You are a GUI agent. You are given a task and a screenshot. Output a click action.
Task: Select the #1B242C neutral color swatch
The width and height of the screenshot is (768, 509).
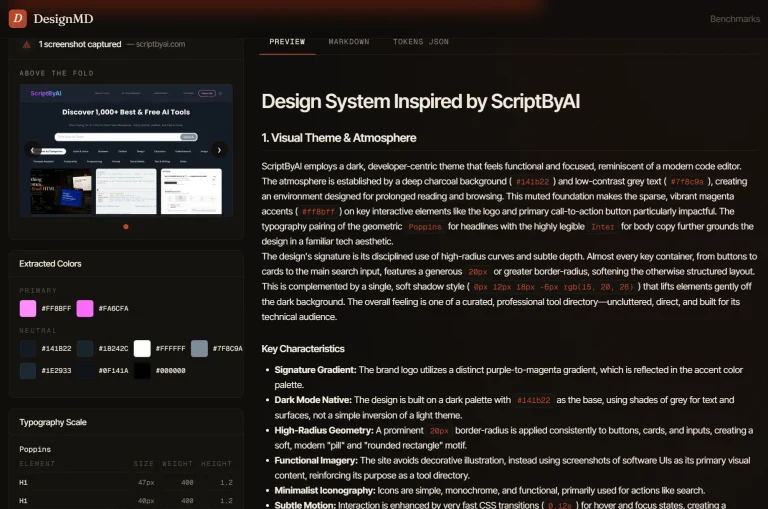85,349
